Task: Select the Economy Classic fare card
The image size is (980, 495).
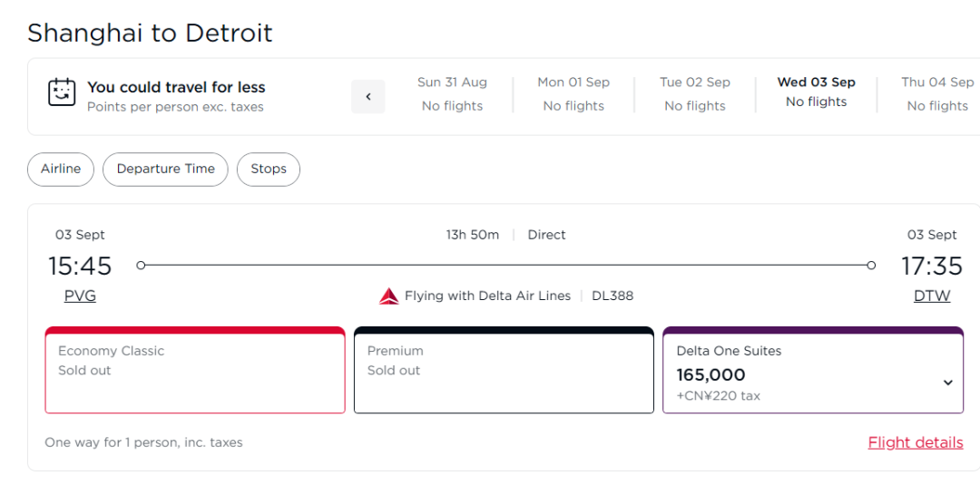Action: tap(195, 372)
